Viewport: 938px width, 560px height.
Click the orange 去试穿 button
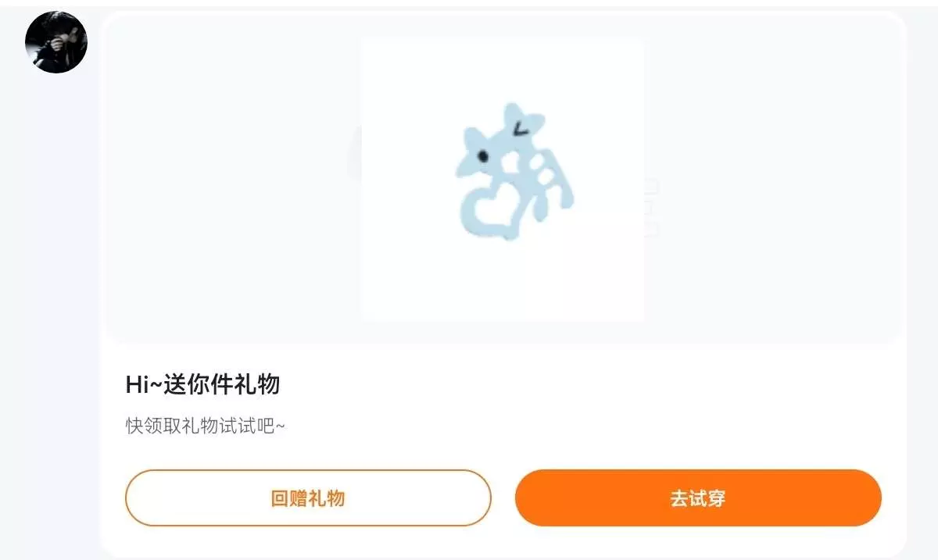tap(698, 498)
